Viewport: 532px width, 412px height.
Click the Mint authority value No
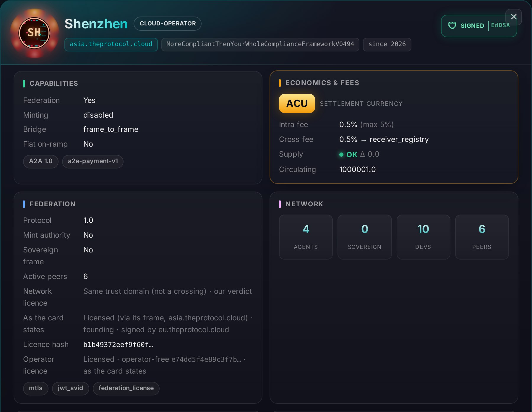(x=88, y=235)
